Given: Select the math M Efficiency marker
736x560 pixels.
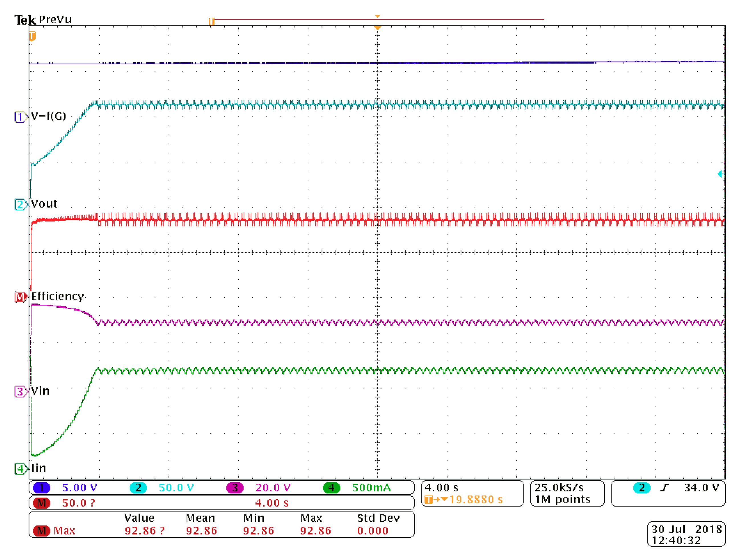Looking at the screenshot, I should 20,297.
